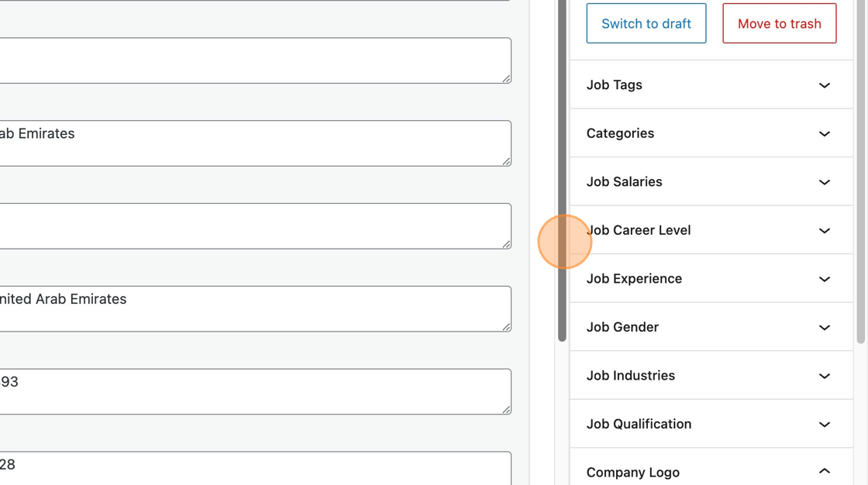Image resolution: width=868 pixels, height=485 pixels.
Task: Open the Job Gender panel
Action: 711,327
